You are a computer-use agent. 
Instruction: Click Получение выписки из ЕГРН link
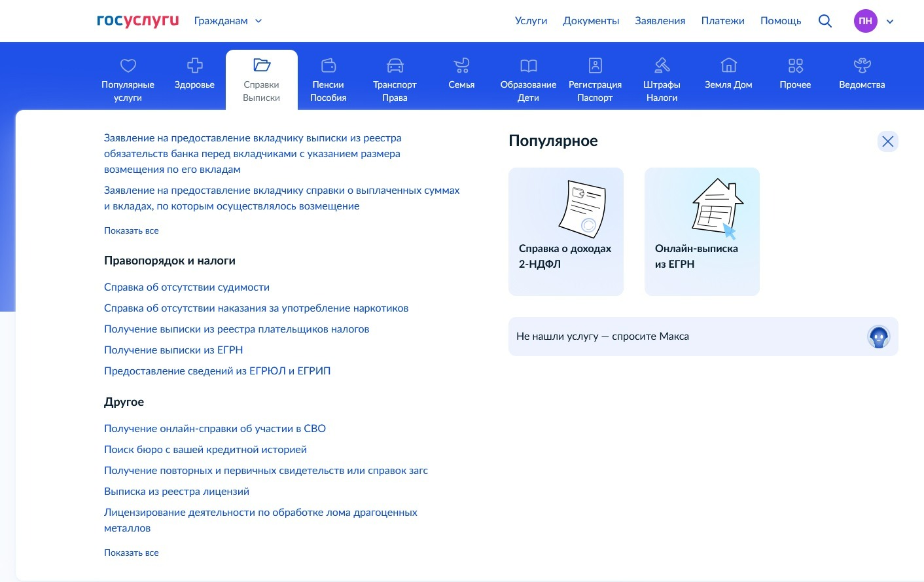173,350
